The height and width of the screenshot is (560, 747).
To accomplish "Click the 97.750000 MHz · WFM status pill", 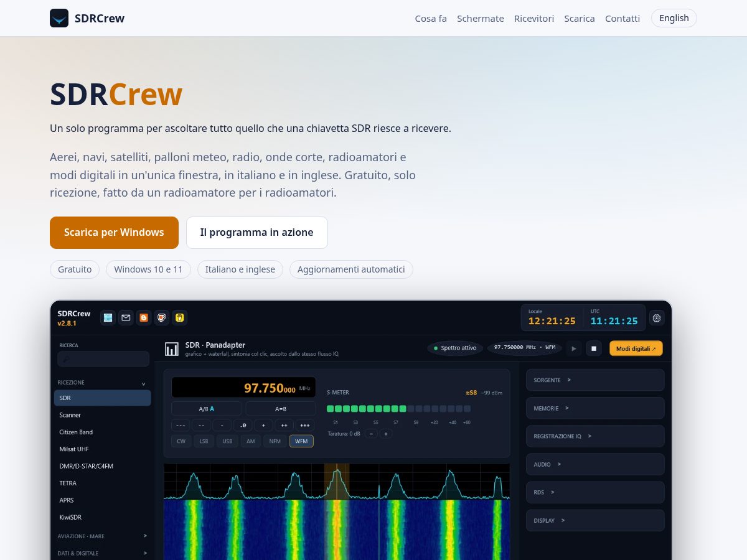I will tap(525, 348).
